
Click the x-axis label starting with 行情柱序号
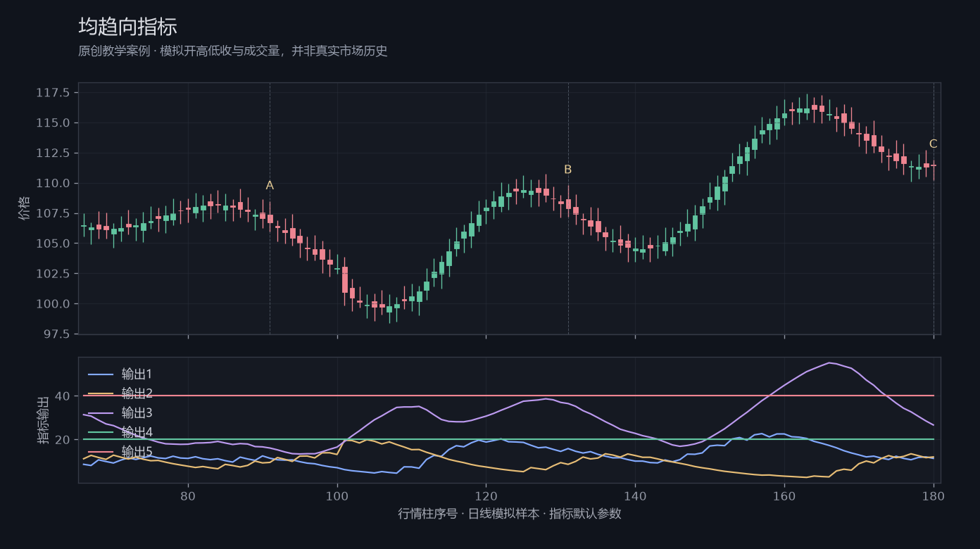coord(510,514)
